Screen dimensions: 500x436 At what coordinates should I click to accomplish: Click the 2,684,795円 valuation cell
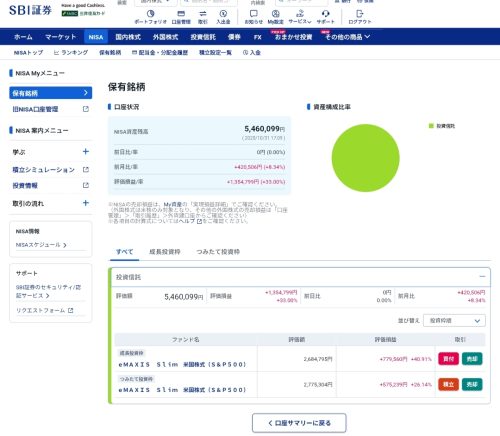[x=318, y=359]
